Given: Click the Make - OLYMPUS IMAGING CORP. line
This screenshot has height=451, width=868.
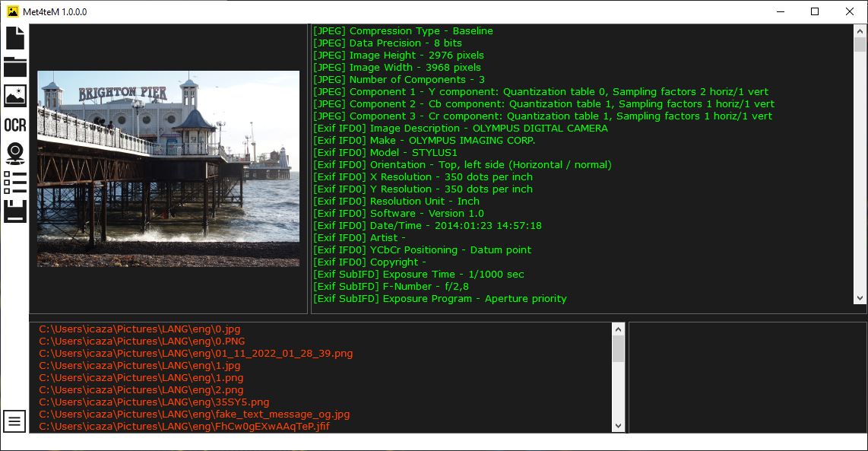Looking at the screenshot, I should (425, 141).
